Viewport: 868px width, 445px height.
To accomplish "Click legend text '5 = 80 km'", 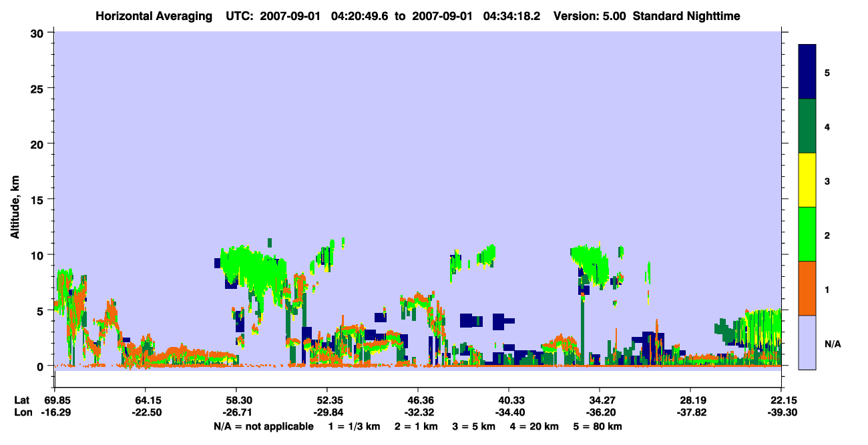I will [x=596, y=426].
